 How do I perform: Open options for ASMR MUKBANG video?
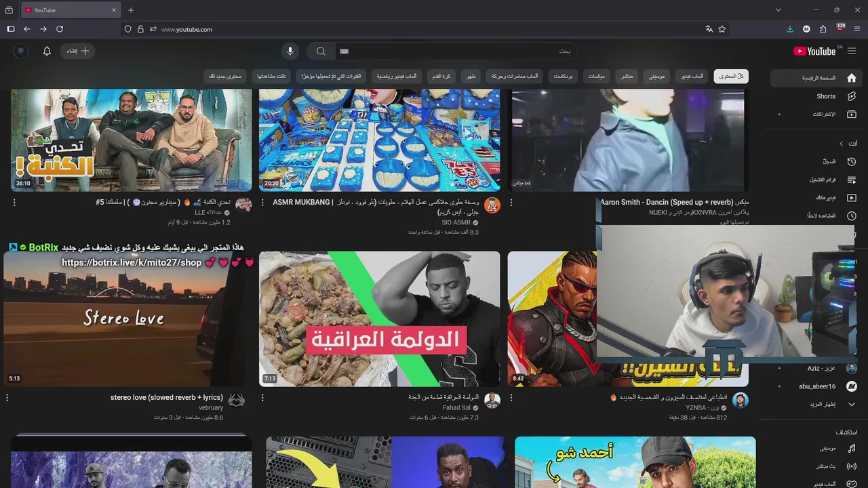tap(263, 203)
